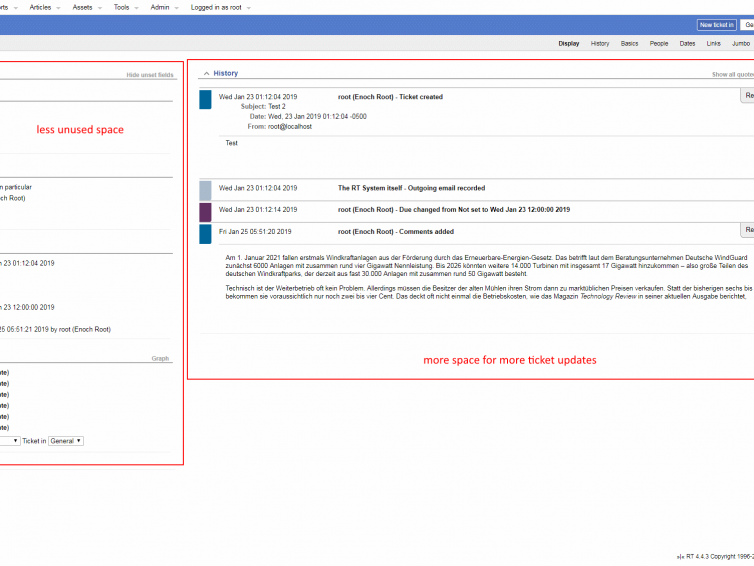This screenshot has height=566, width=754.
Task: Open the Articles menu
Action: pos(40,7)
